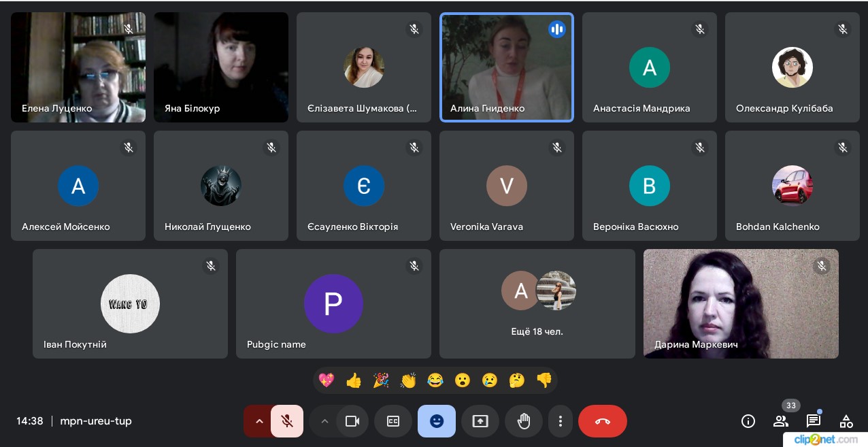Viewport: 868px width, 447px height.
Task: Send the laughing with tears reaction
Action: point(435,380)
